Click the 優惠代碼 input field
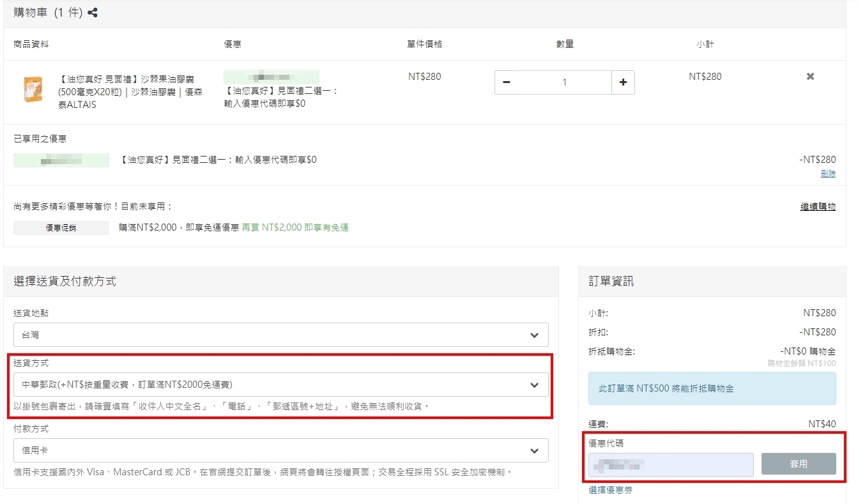The image size is (858, 504). [671, 464]
